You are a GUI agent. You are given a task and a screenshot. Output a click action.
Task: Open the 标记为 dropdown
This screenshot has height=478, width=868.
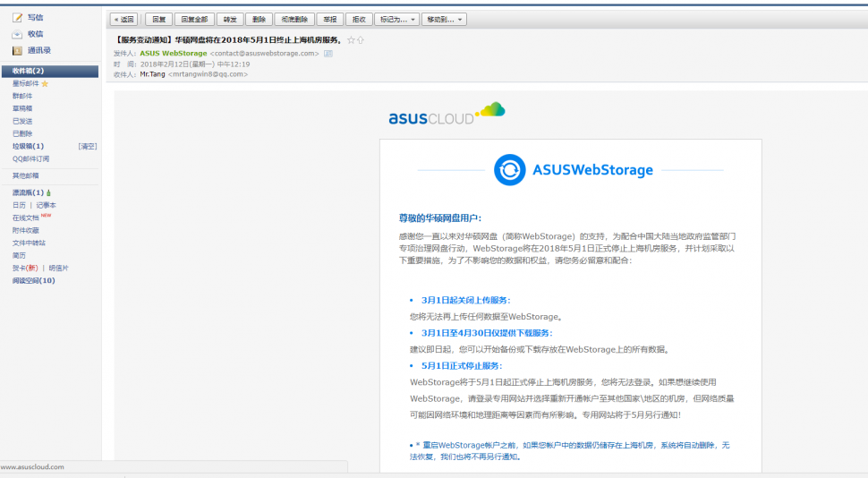(x=397, y=20)
